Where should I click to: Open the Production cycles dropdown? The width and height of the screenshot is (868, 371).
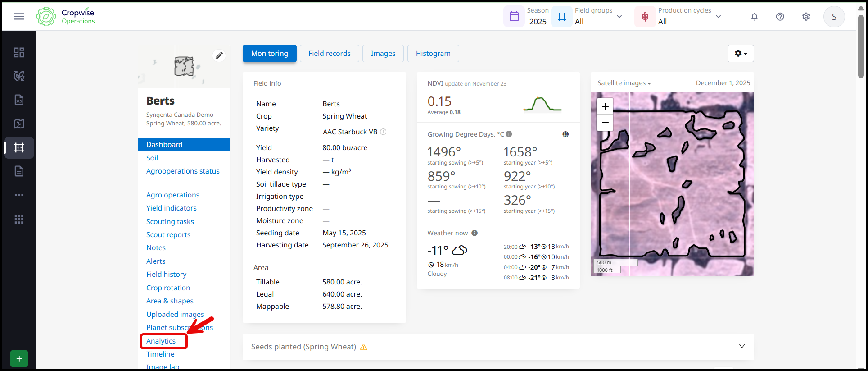click(680, 17)
